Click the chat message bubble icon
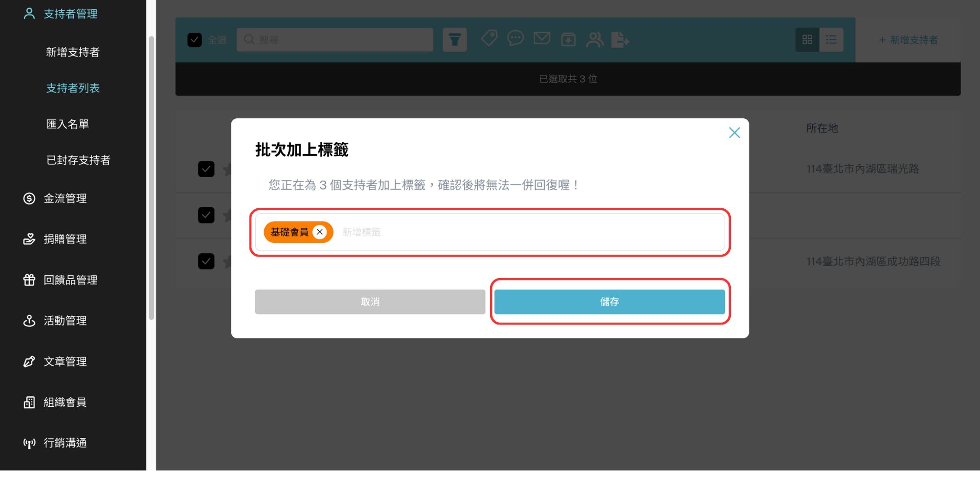 tap(516, 39)
